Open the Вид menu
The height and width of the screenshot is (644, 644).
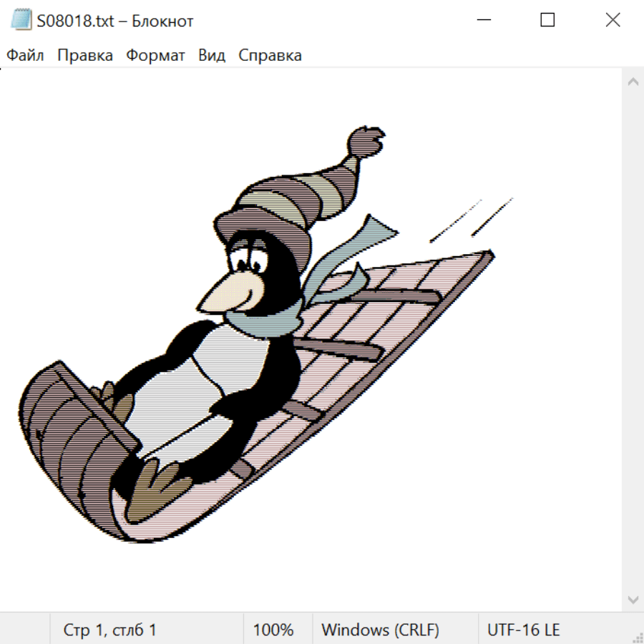click(x=212, y=56)
